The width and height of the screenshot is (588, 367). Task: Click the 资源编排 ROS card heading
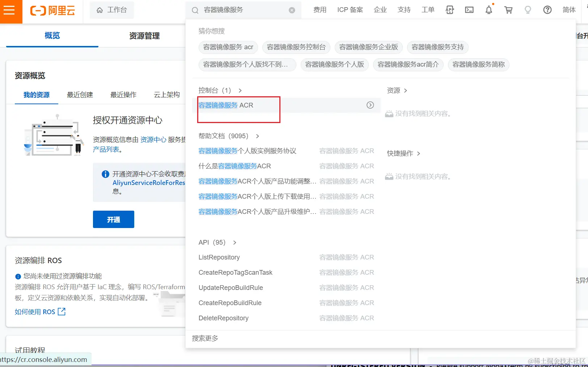[x=38, y=261]
